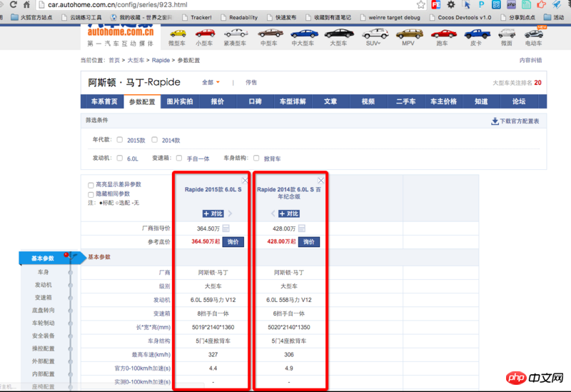Open calculator icon next to 428.00万
Image resolution: width=571 pixels, height=392 pixels.
[301, 228]
